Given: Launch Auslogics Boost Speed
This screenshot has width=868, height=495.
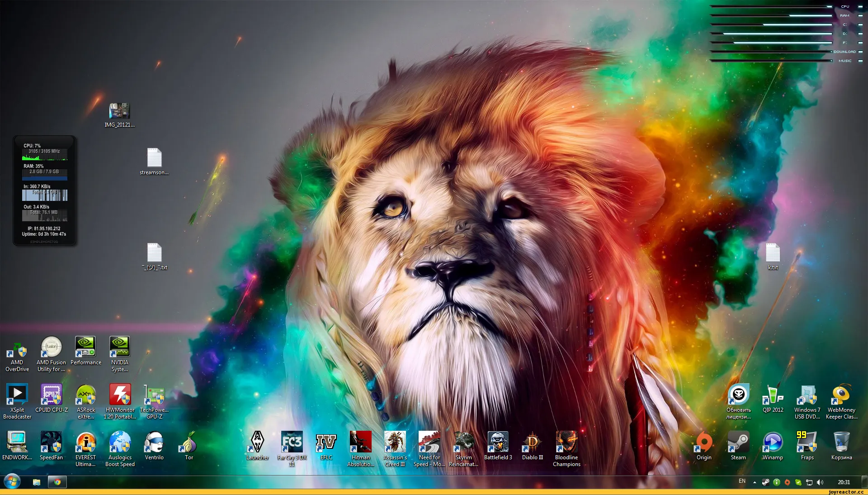Looking at the screenshot, I should pyautogui.click(x=120, y=449).
